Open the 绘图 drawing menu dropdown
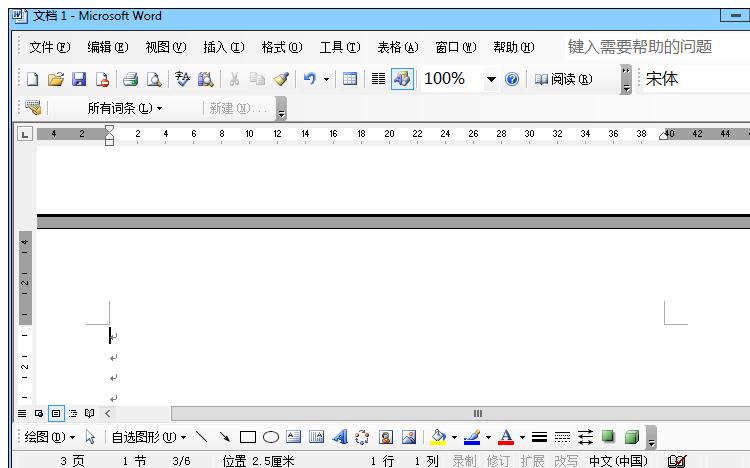 pyautogui.click(x=50, y=437)
